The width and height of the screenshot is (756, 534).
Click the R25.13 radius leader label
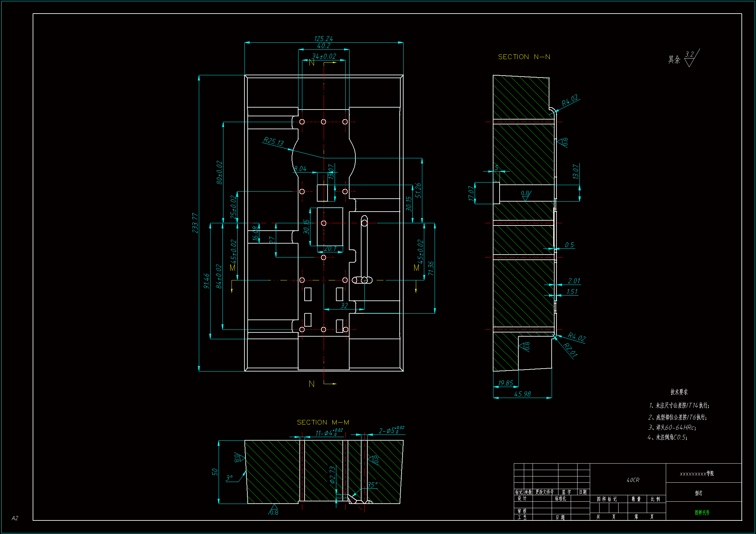point(273,141)
